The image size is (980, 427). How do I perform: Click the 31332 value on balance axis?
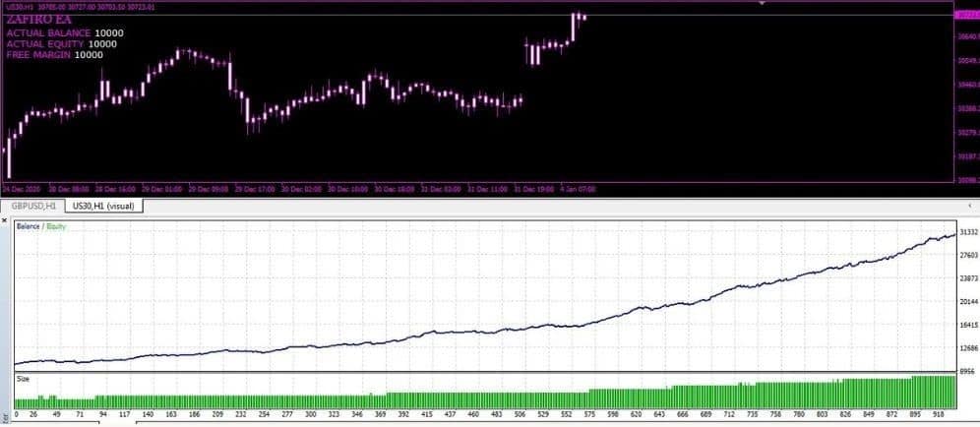pyautogui.click(x=968, y=232)
